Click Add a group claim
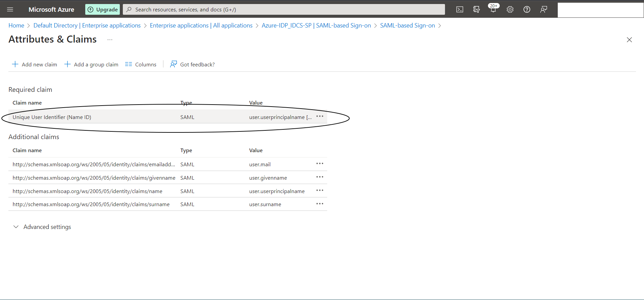 coord(91,64)
